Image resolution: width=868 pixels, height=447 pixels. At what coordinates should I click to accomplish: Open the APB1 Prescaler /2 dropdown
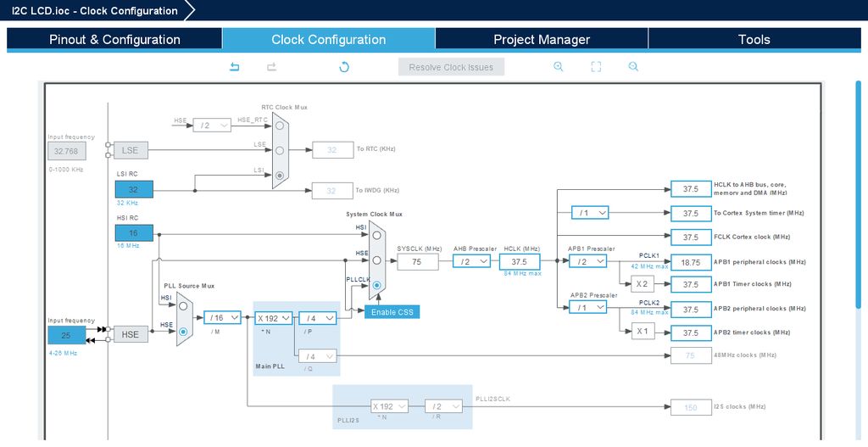click(x=588, y=261)
